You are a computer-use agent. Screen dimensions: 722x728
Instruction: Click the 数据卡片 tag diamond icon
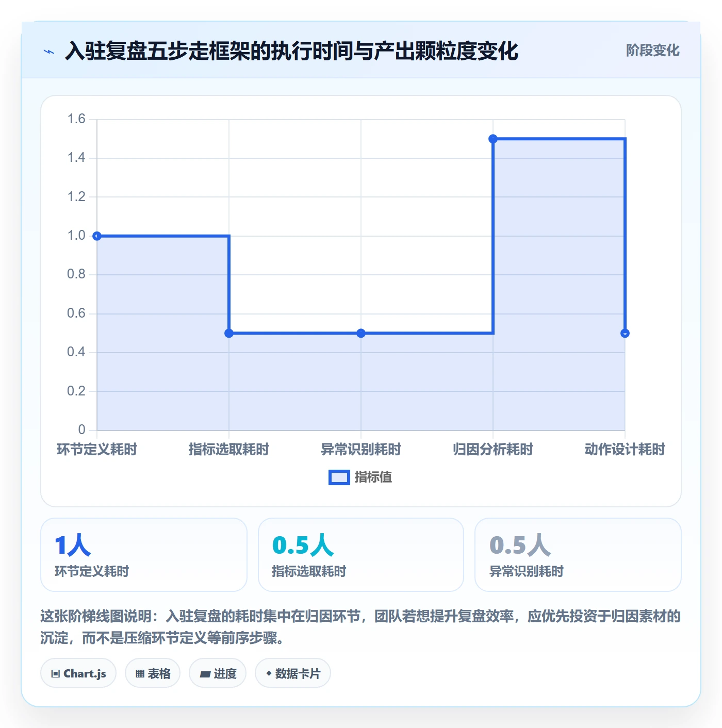point(269,673)
